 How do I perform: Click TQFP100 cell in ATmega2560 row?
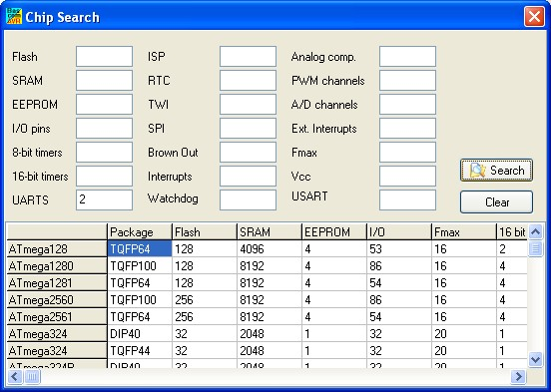[140, 299]
